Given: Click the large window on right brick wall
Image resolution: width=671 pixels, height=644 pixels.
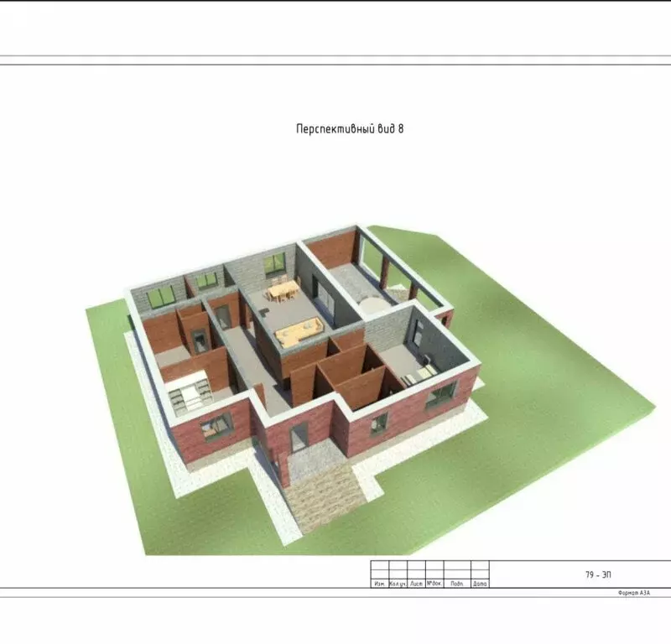Looking at the screenshot, I should [441, 394].
